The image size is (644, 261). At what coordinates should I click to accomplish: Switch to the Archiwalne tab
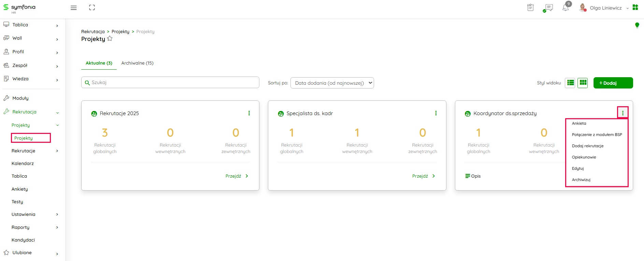tap(137, 63)
